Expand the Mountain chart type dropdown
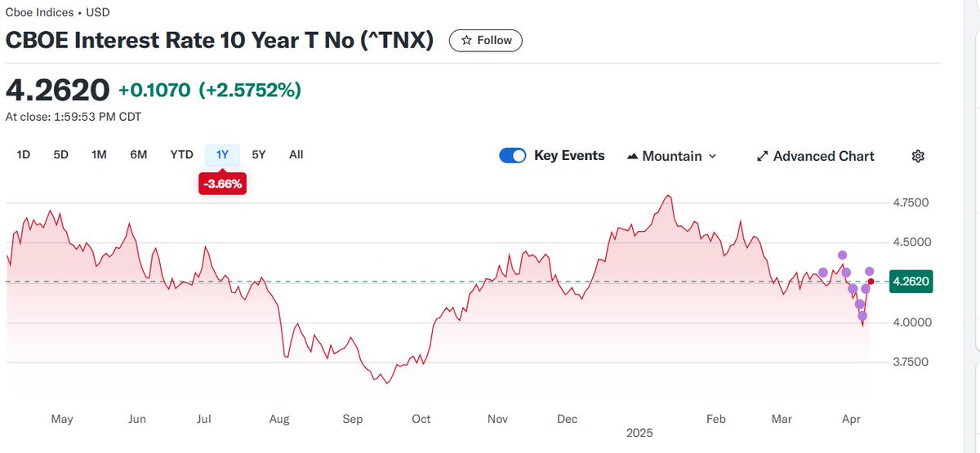Image resolution: width=980 pixels, height=453 pixels. [x=671, y=156]
